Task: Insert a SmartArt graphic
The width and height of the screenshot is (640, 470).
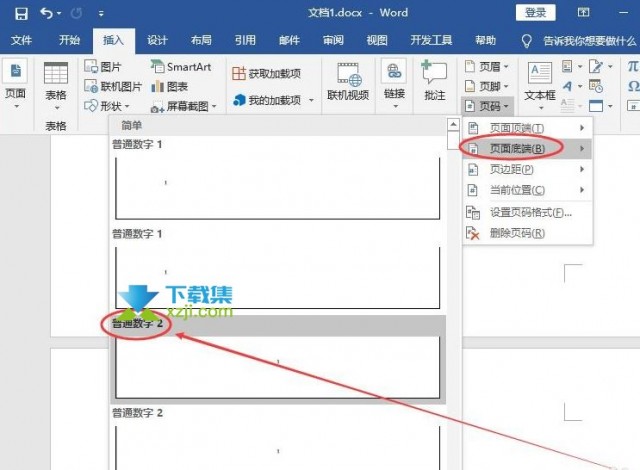Action: [x=181, y=67]
